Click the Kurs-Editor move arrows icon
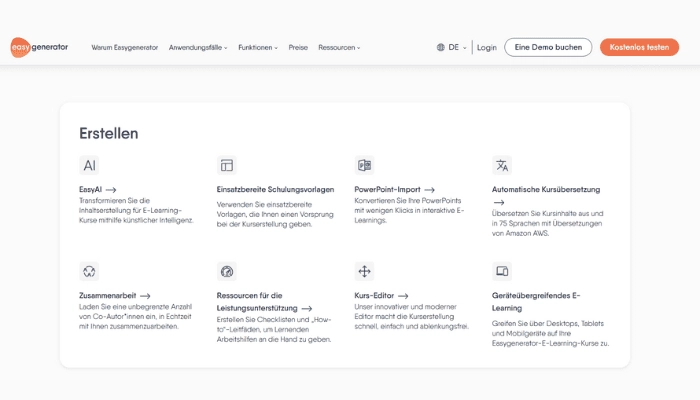This screenshot has height=400, width=700. pos(364,271)
